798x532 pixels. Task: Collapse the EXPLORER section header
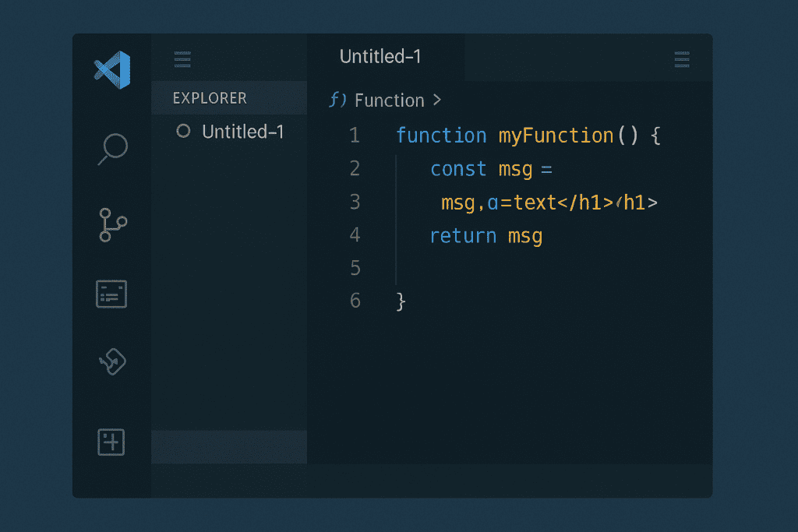click(x=210, y=98)
